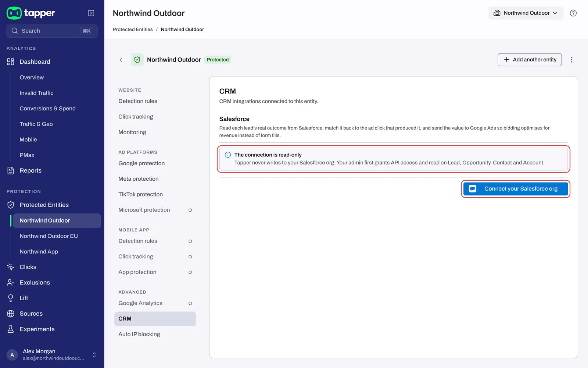
Task: Connect your Salesforce org
Action: pyautogui.click(x=516, y=189)
